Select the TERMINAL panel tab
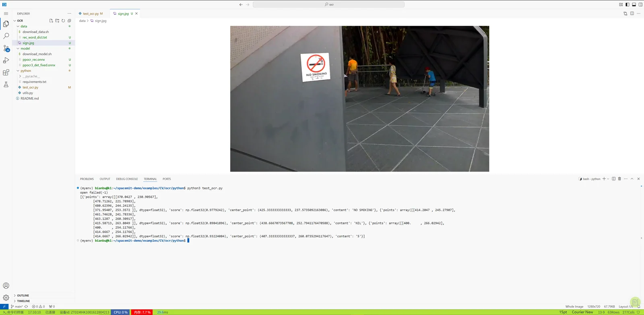This screenshot has height=315, width=644. point(150,179)
